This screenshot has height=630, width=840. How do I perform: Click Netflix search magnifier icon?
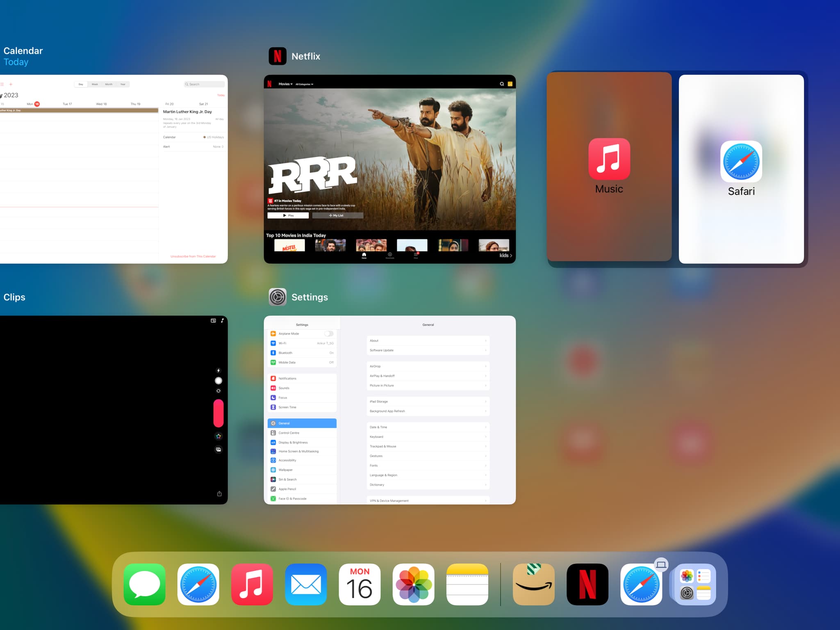pyautogui.click(x=502, y=84)
